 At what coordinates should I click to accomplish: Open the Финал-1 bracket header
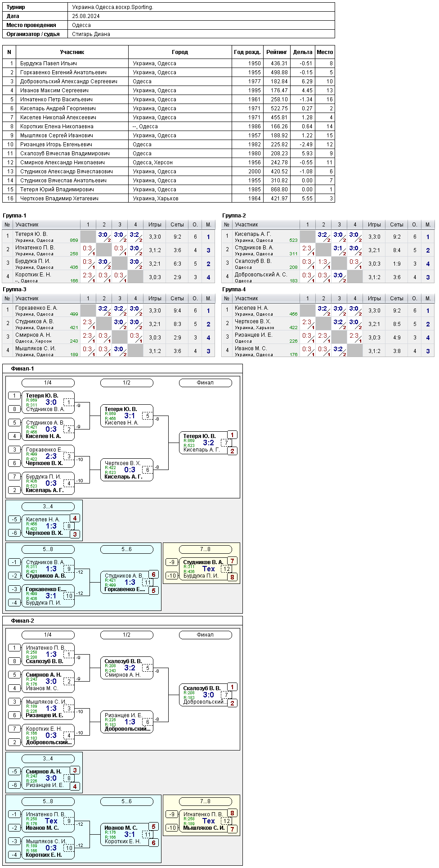22,369
